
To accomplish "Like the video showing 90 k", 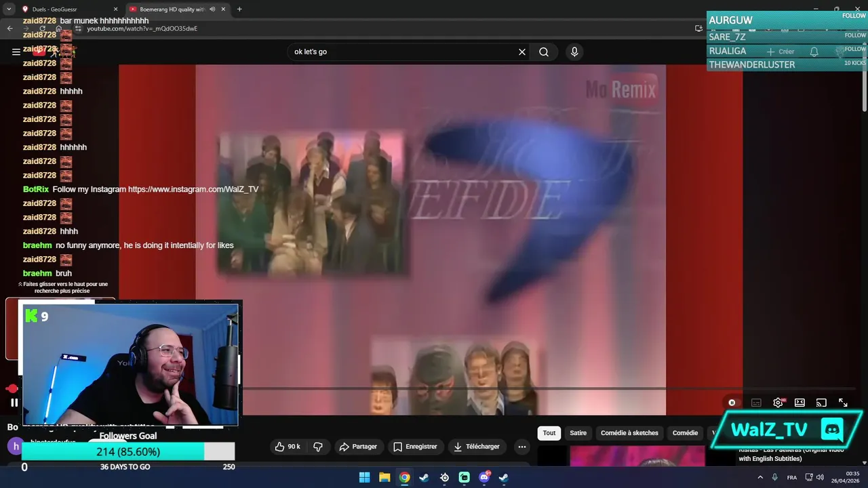I will click(288, 447).
